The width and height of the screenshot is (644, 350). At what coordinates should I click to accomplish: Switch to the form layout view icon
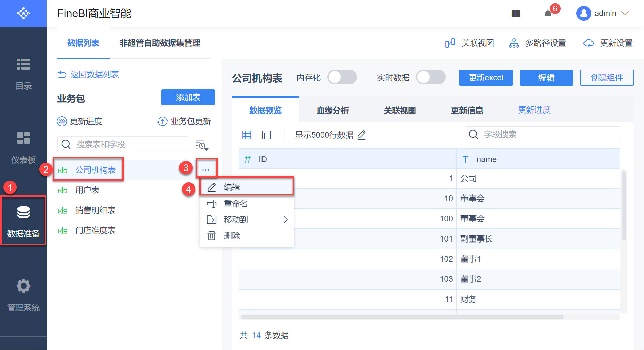[266, 135]
